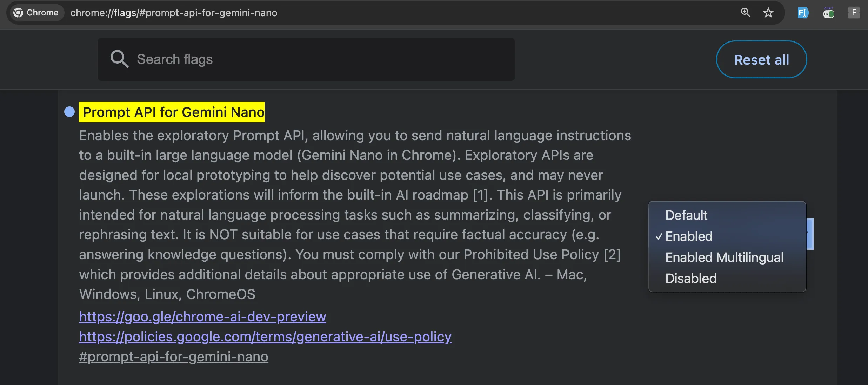Click the CHAT ON toggle extension icon
The width and height of the screenshot is (868, 385).
click(828, 13)
